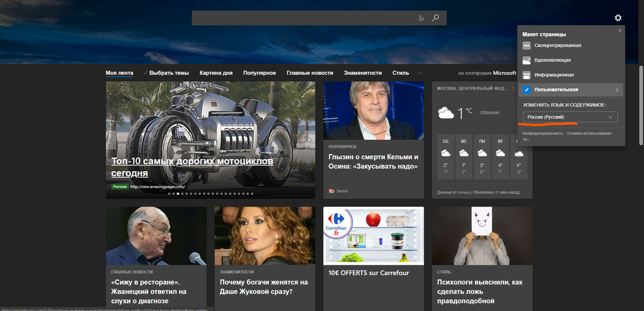Click the page vertical scrollbar thumb
This screenshot has width=644, height=311.
pyautogui.click(x=641, y=104)
